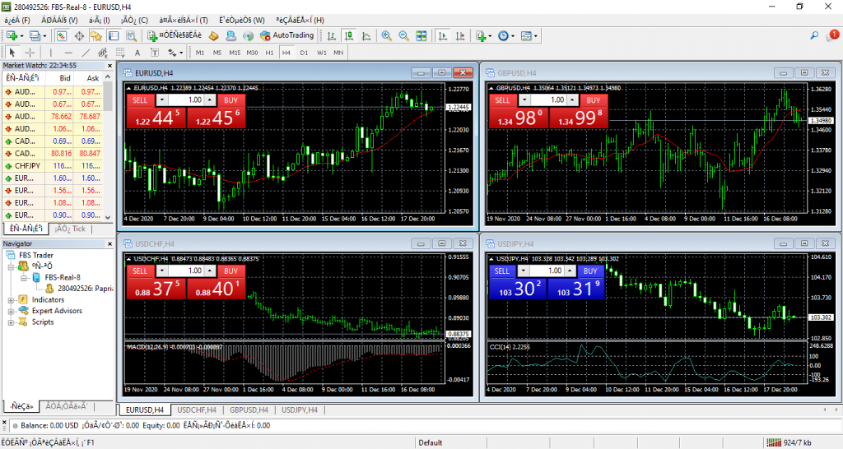Click the Zoom Out magnifier icon
843x449 pixels.
pos(403,35)
